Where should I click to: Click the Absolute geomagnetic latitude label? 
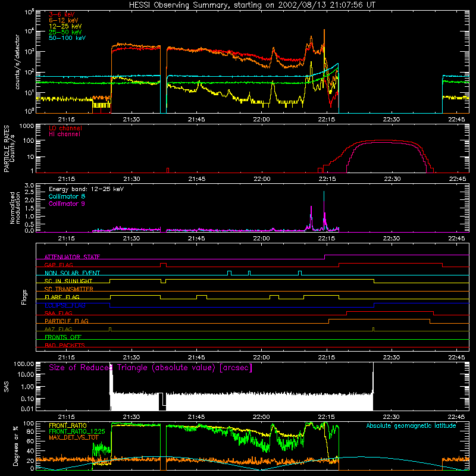pos(411,425)
